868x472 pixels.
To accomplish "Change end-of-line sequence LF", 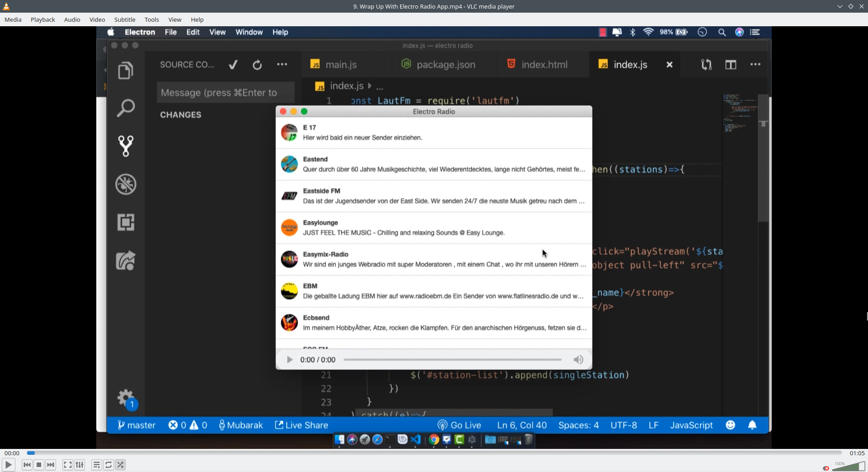I will (653, 425).
